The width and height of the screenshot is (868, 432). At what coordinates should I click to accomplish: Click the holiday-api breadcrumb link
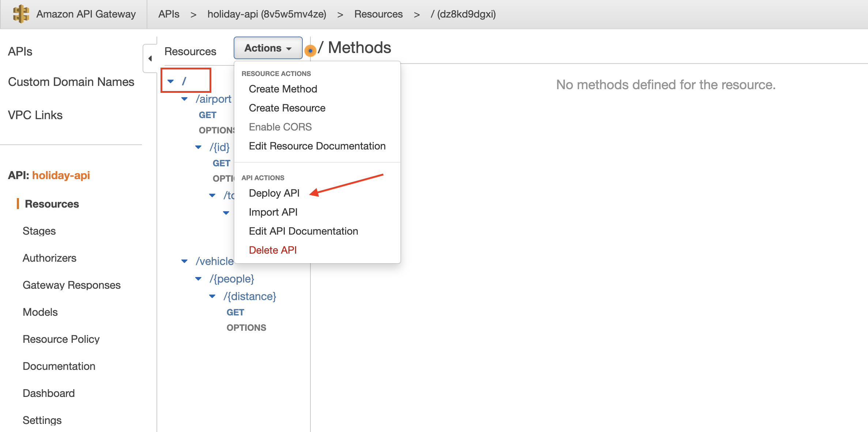coord(267,14)
